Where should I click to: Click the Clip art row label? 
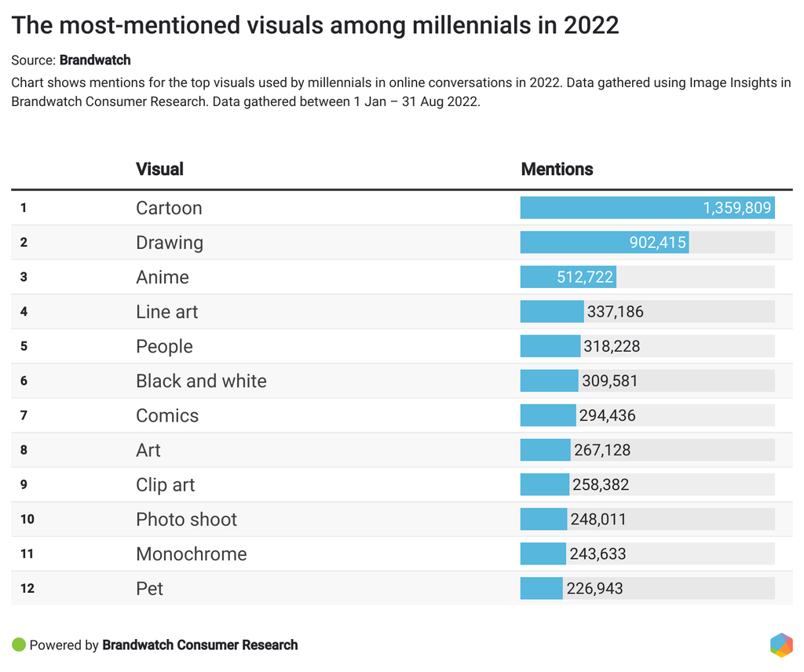click(x=165, y=484)
